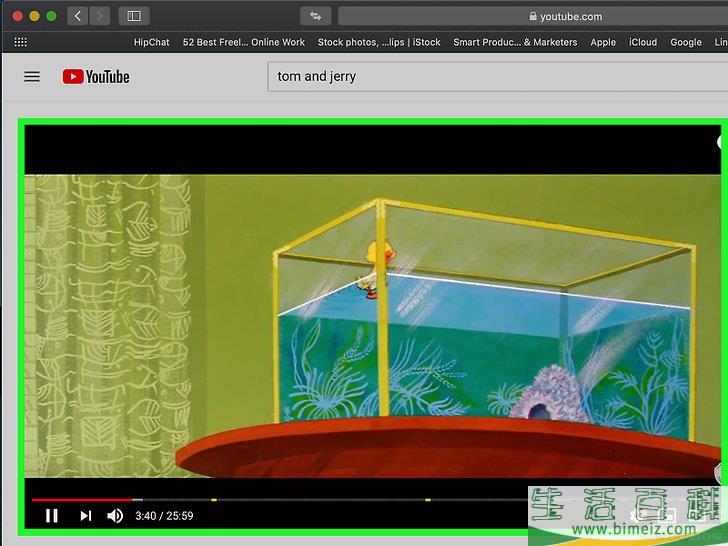Open the Smart Produc... & Marketers bookmark
This screenshot has width=728, height=546.
tap(515, 42)
